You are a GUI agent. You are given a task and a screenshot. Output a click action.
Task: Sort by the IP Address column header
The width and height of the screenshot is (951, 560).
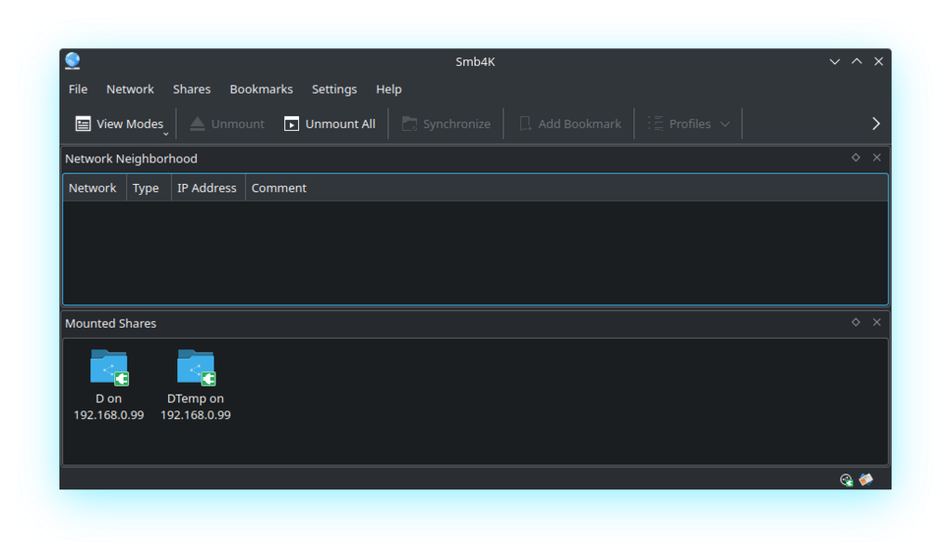coord(208,189)
